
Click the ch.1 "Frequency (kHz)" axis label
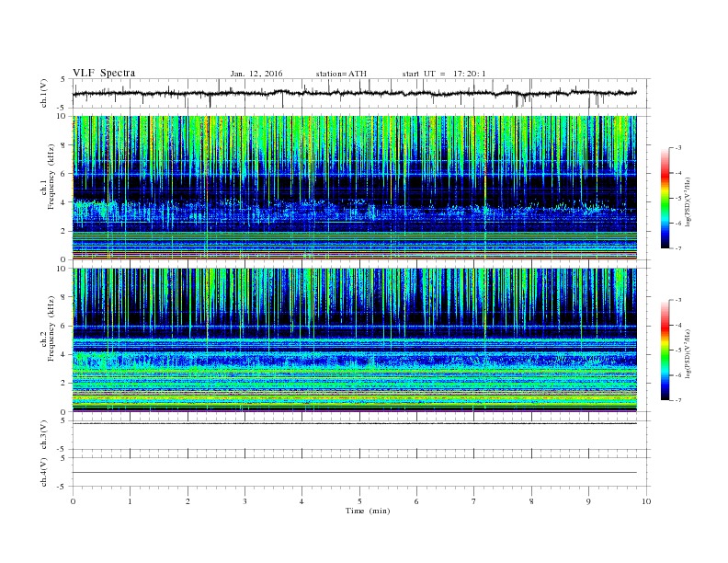coord(51,177)
